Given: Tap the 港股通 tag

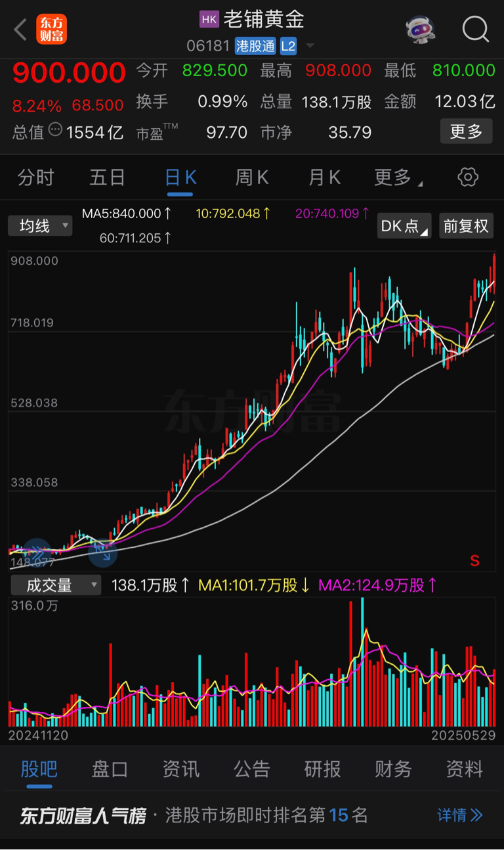Looking at the screenshot, I should click(x=255, y=46).
